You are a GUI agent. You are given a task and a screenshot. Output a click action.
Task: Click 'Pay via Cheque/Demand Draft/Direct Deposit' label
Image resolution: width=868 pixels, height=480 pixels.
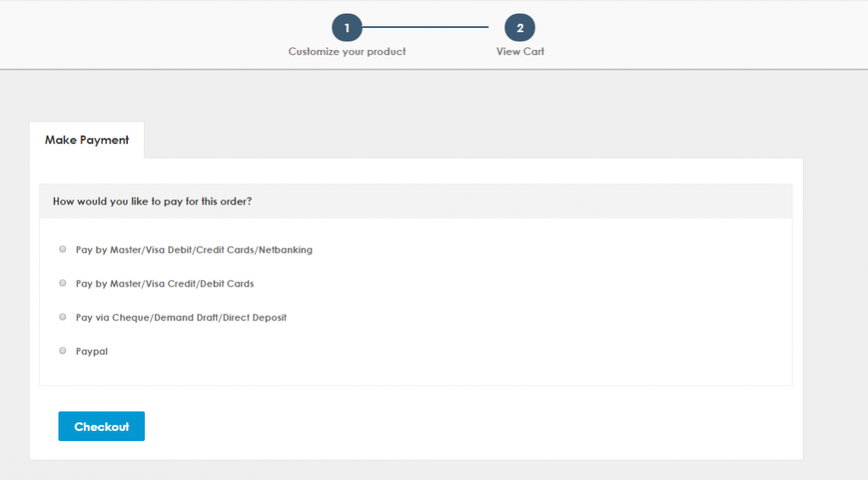181,318
